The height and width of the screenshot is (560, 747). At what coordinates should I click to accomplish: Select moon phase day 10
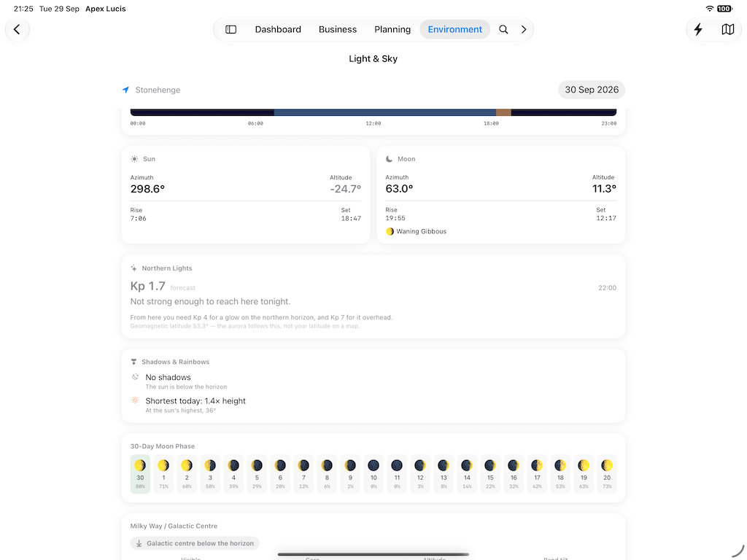[x=373, y=474]
